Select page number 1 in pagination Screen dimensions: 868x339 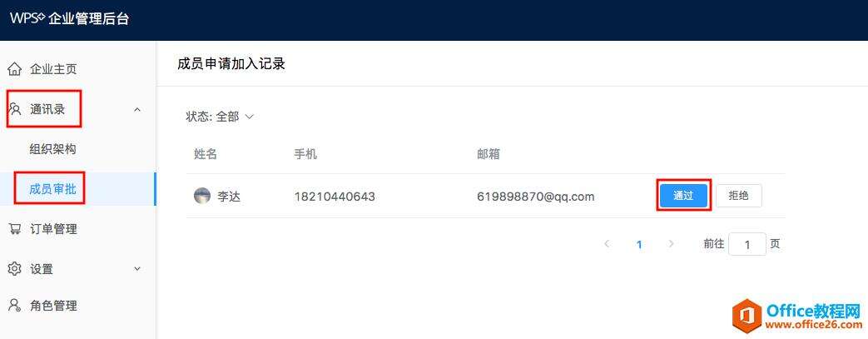tap(639, 244)
